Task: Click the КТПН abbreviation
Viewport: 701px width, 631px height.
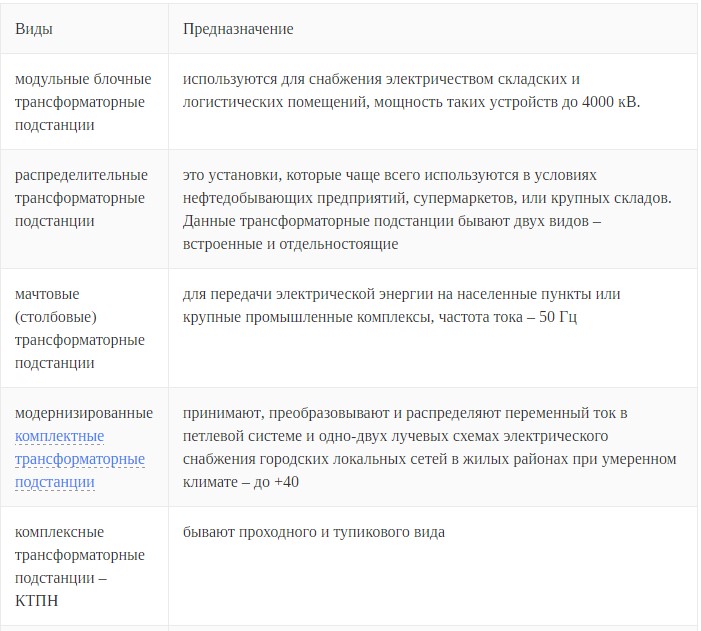Action: 37,601
